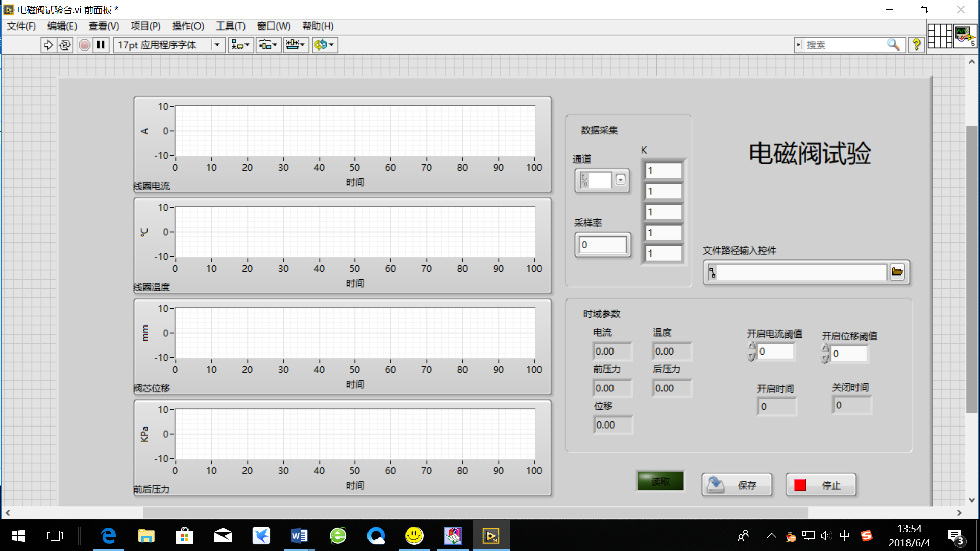Increment the 开启电流阈值 stepper
This screenshot has height=551, width=980.
[x=752, y=346]
